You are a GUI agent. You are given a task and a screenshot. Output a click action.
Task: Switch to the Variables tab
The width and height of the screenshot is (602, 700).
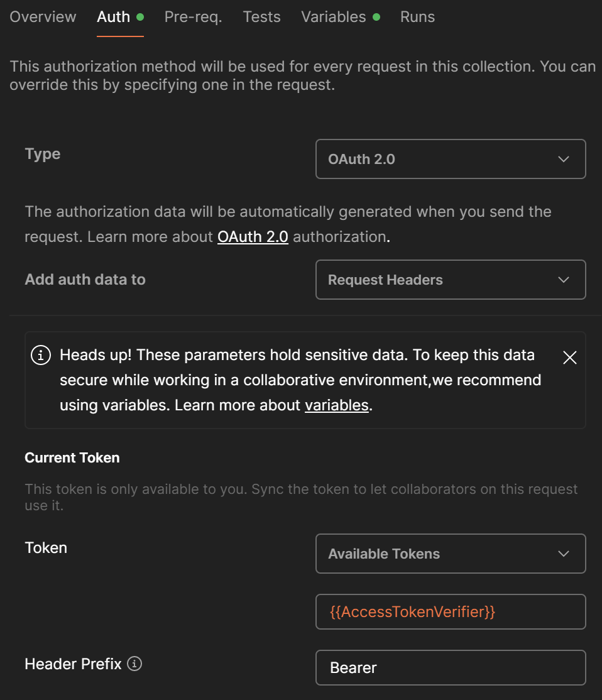coord(333,17)
